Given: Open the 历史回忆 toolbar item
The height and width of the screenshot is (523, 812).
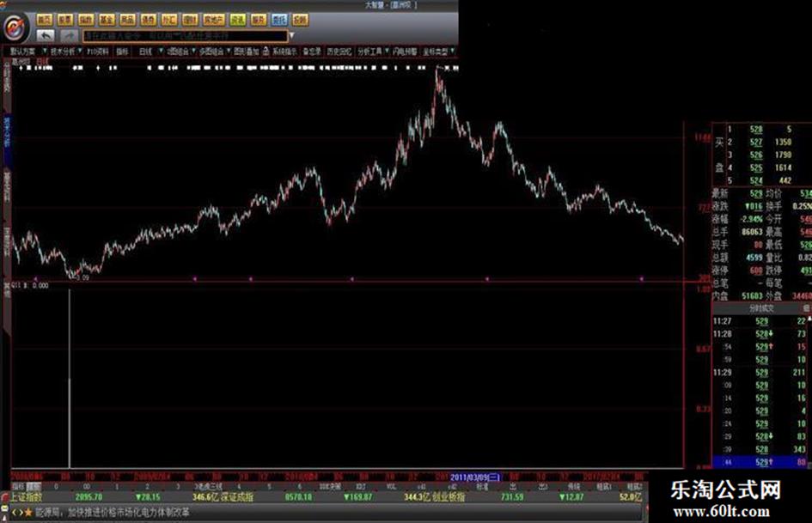Looking at the screenshot, I should tap(339, 52).
